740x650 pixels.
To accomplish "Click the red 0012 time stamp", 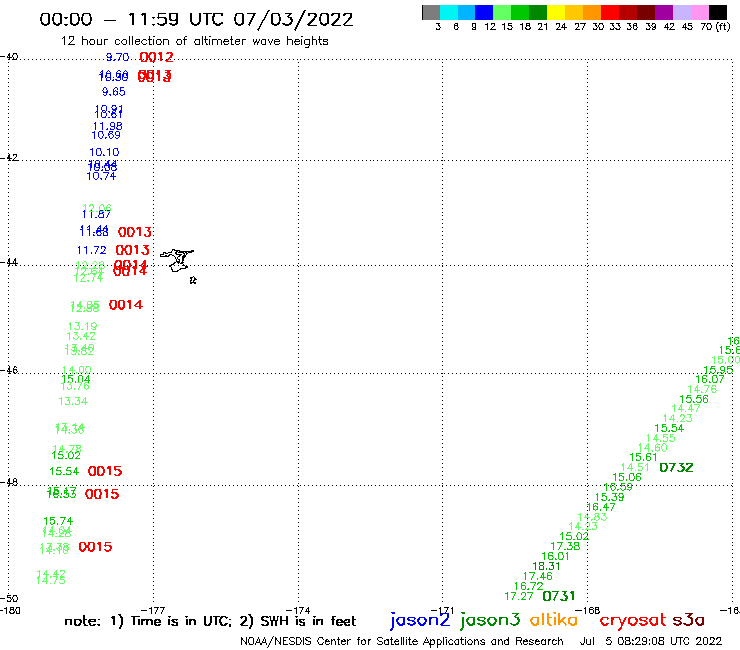I will tap(157, 57).
